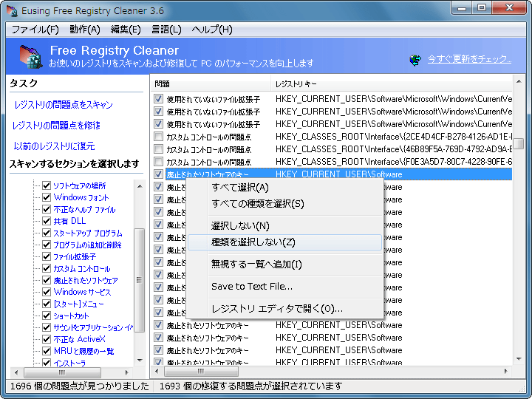Toggle スタートアップ プログラム checkbox

[47, 233]
